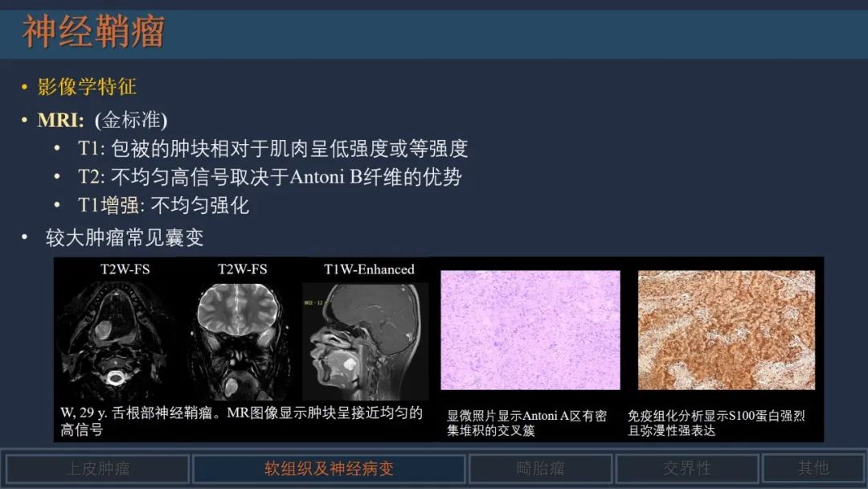The width and height of the screenshot is (868, 489).
Task: Click the slide title 神经鞘瘤
Action: pyautogui.click(x=93, y=31)
